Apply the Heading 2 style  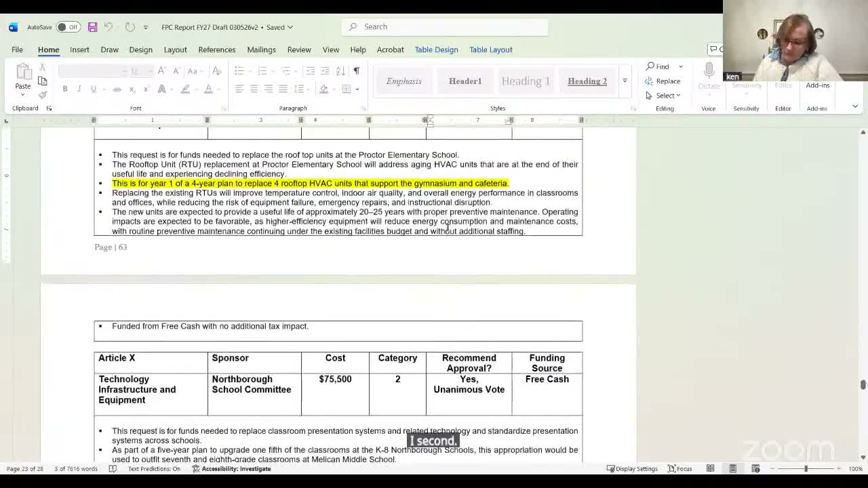tap(587, 81)
